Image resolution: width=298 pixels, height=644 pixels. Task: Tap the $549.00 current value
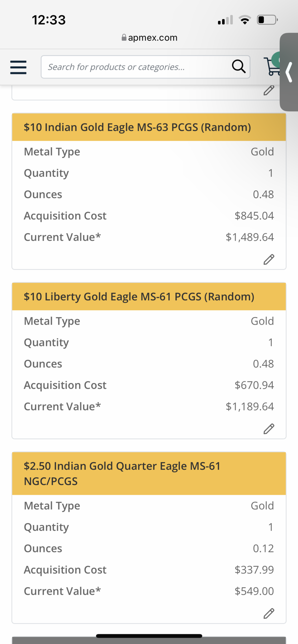pyautogui.click(x=254, y=591)
